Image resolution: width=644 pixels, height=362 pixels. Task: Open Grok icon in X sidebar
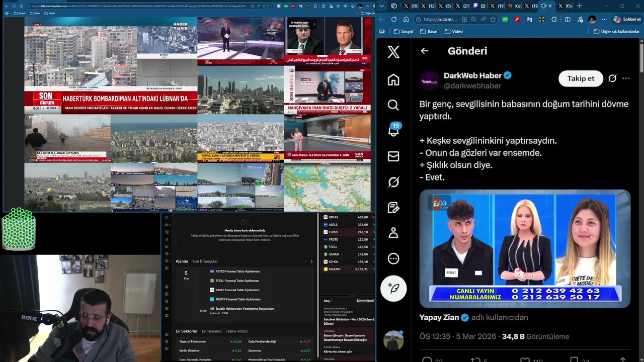tap(393, 182)
